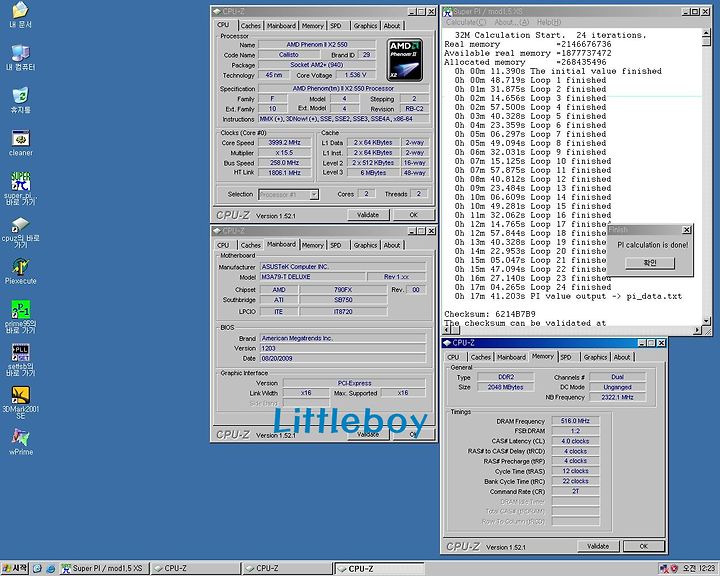Select the 3DMark2001 SE desktop icon
The image size is (720, 576).
coord(21,402)
